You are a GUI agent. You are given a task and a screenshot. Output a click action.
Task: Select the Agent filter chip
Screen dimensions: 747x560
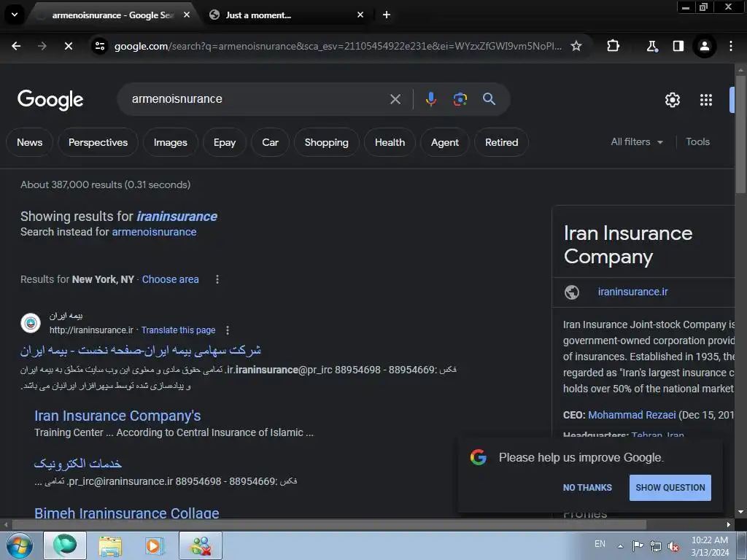(x=445, y=142)
